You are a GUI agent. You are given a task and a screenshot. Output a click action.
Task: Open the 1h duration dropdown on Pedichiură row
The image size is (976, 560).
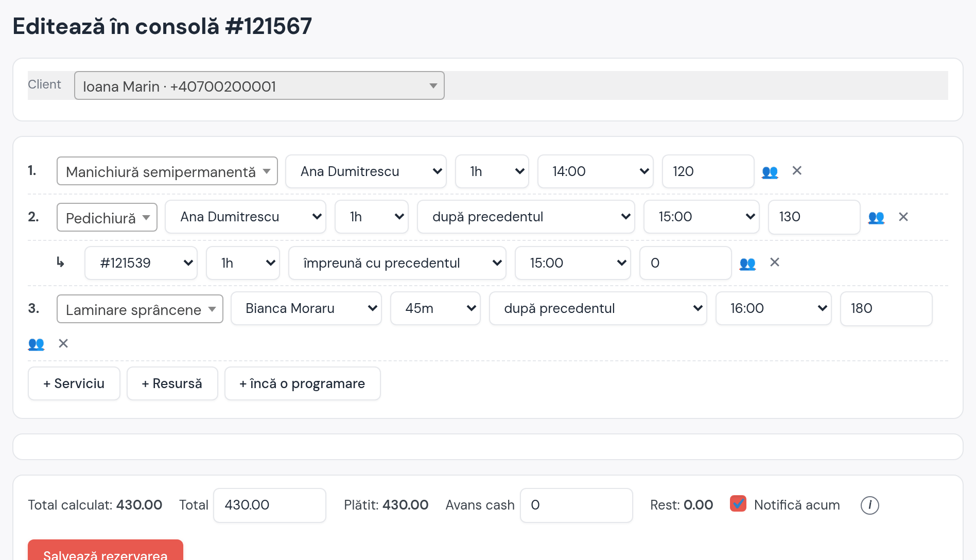click(x=372, y=217)
